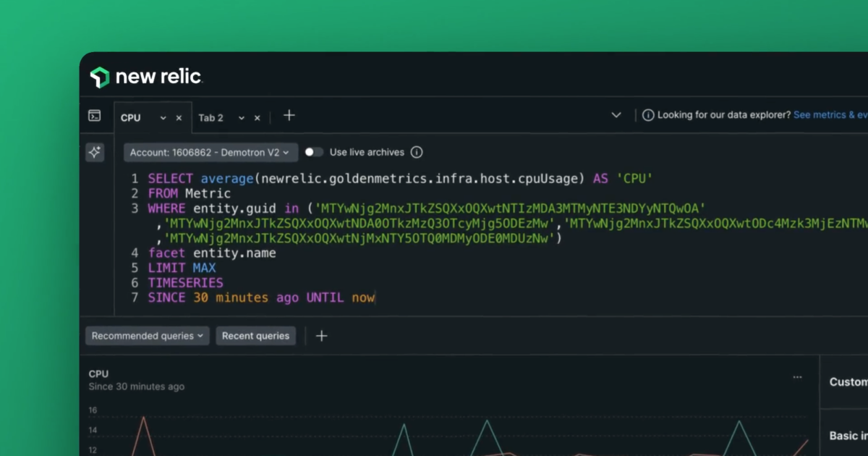Select the CPU tab
Image resolution: width=868 pixels, height=456 pixels.
(130, 117)
